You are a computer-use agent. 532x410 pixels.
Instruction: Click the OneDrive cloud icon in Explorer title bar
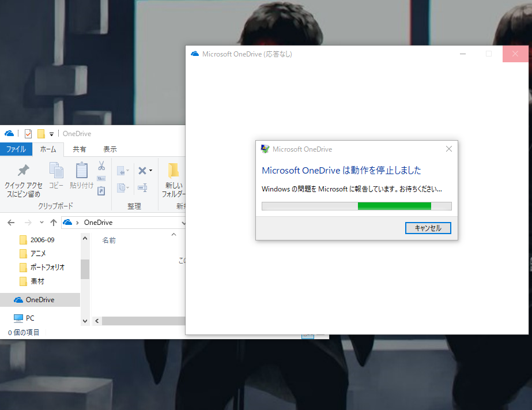point(9,133)
